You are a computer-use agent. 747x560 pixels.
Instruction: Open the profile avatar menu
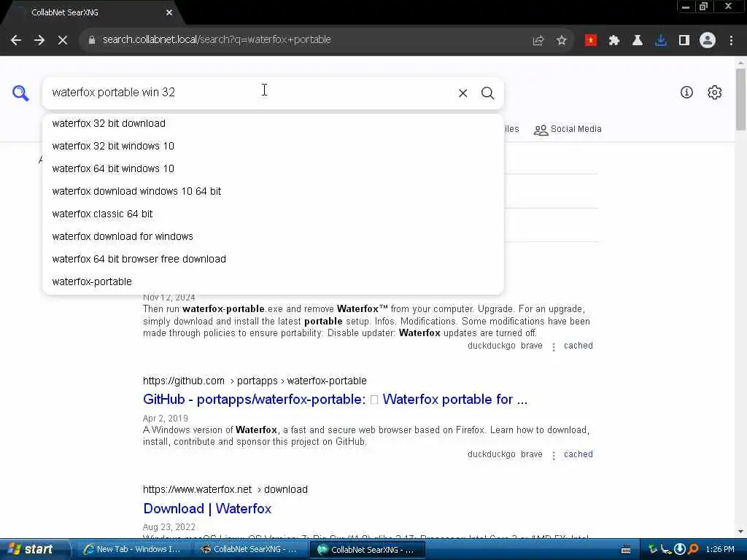coord(708,41)
